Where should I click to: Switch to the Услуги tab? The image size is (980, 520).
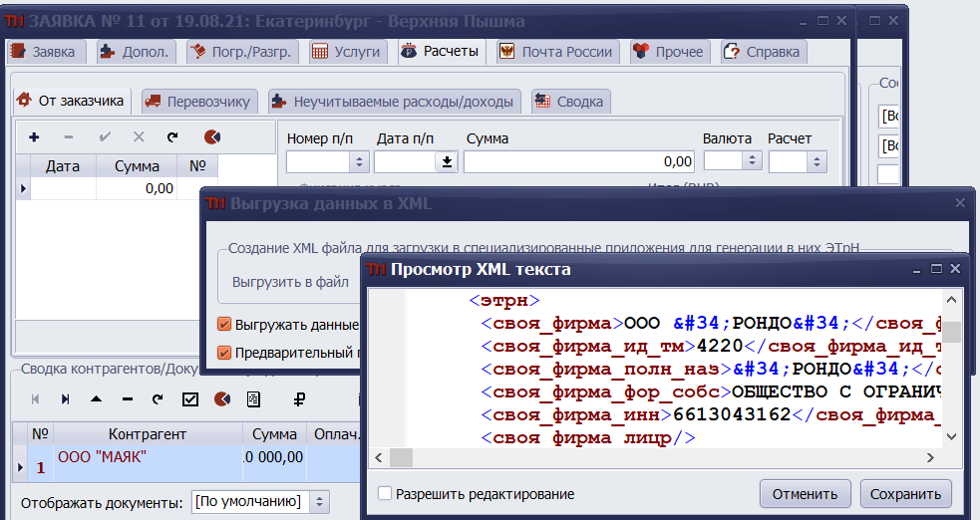tap(346, 52)
